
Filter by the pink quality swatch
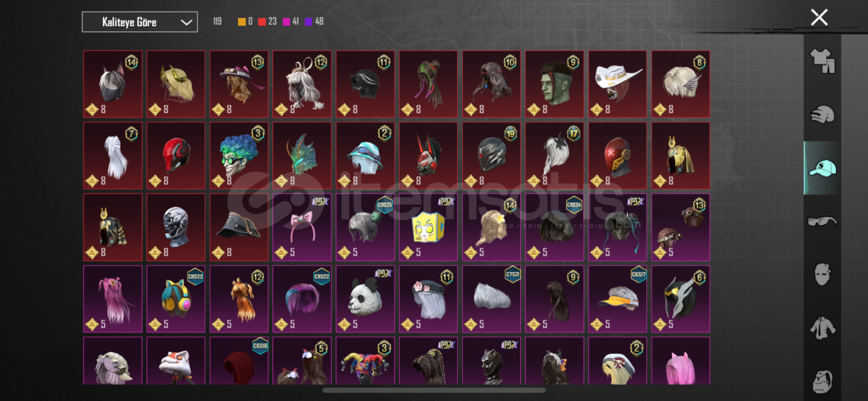coord(286,22)
